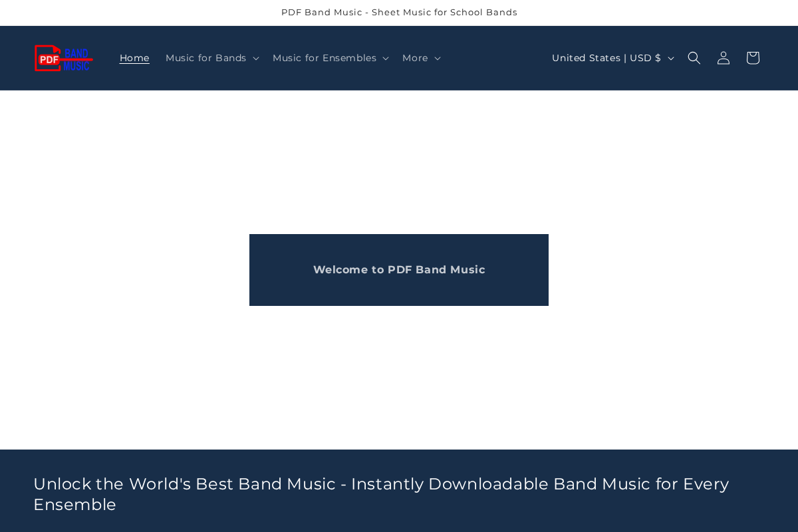Click the PDF Band Music logo

(63, 58)
